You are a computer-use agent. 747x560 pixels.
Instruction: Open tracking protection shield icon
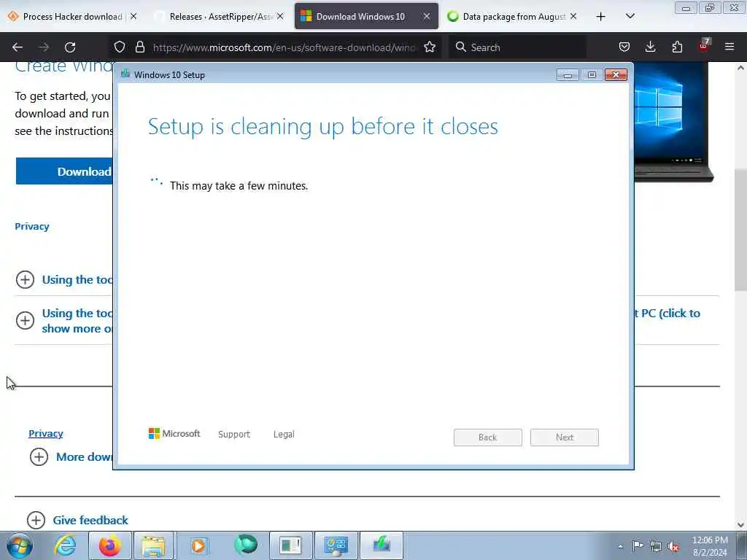pos(120,47)
